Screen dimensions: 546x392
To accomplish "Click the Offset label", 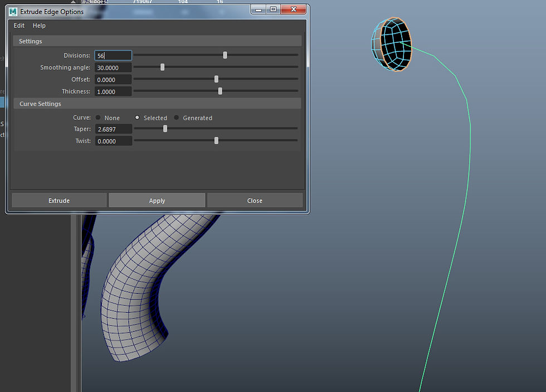I will [81, 80].
